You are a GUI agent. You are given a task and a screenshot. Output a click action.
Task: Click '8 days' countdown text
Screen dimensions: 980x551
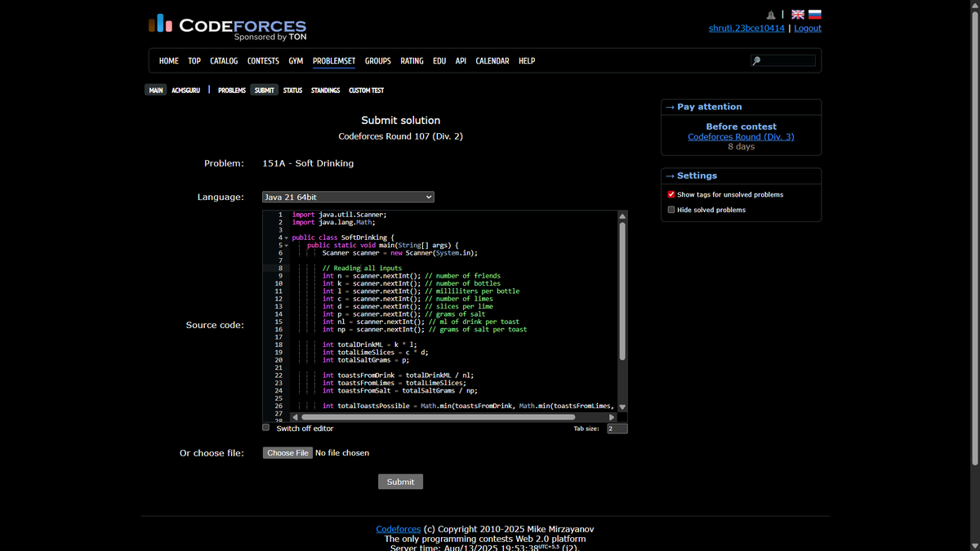point(741,147)
